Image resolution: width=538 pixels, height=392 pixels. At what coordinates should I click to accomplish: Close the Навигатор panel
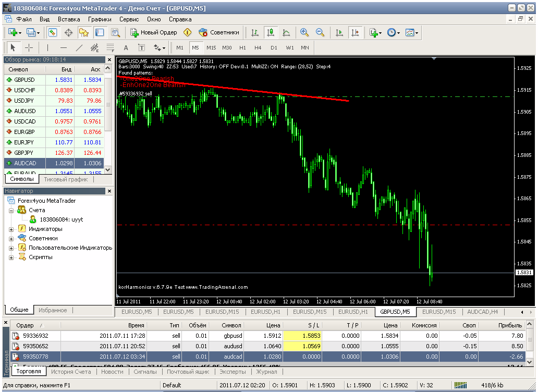tap(109, 191)
